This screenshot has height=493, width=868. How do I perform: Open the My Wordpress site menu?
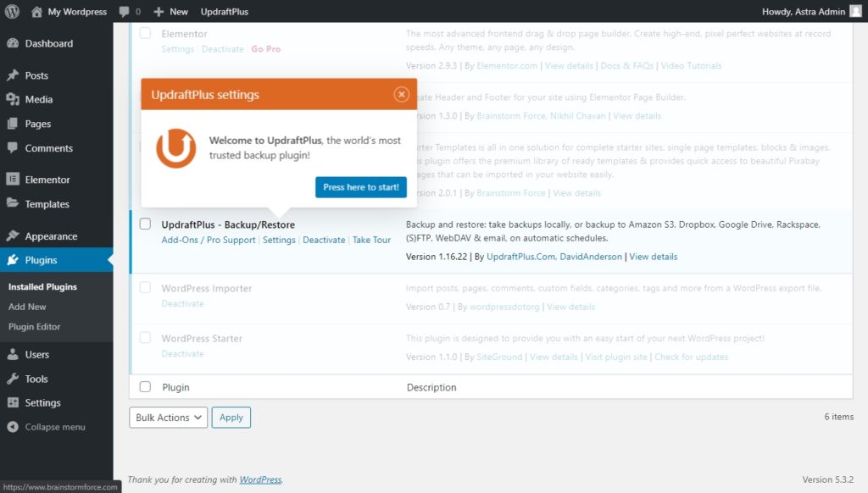coord(70,11)
